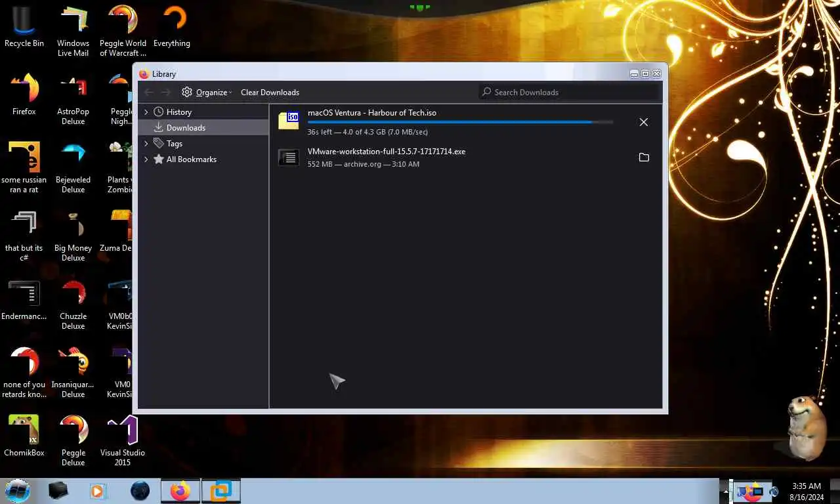Open 'some russian ran a rat' desktop icon
The width and height of the screenshot is (840, 504).
pyautogui.click(x=24, y=168)
